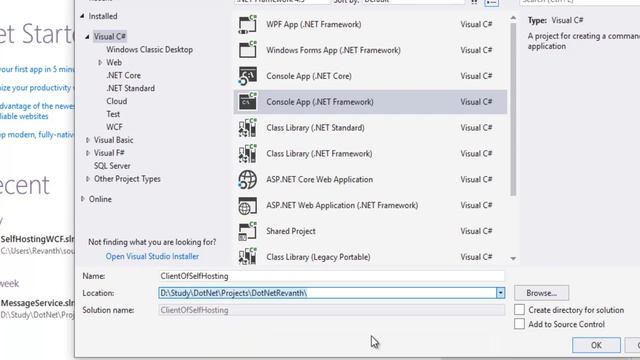Click Console App (.NET Core) name

[x=309, y=76]
